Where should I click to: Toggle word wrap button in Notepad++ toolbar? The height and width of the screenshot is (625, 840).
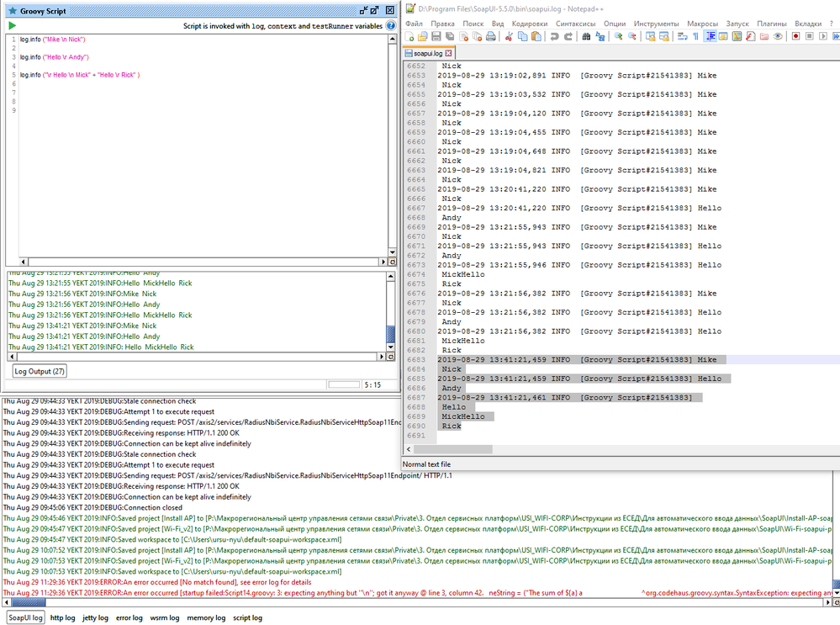click(x=680, y=37)
